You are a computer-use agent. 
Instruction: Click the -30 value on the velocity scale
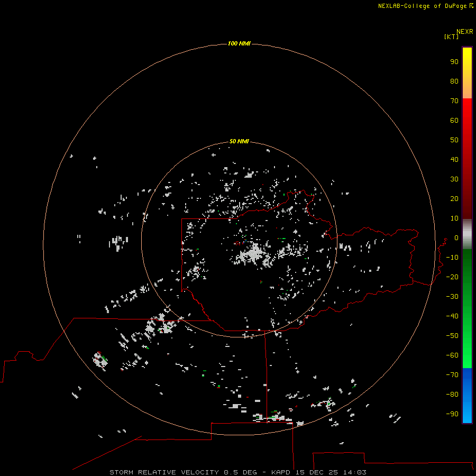pos(452,297)
